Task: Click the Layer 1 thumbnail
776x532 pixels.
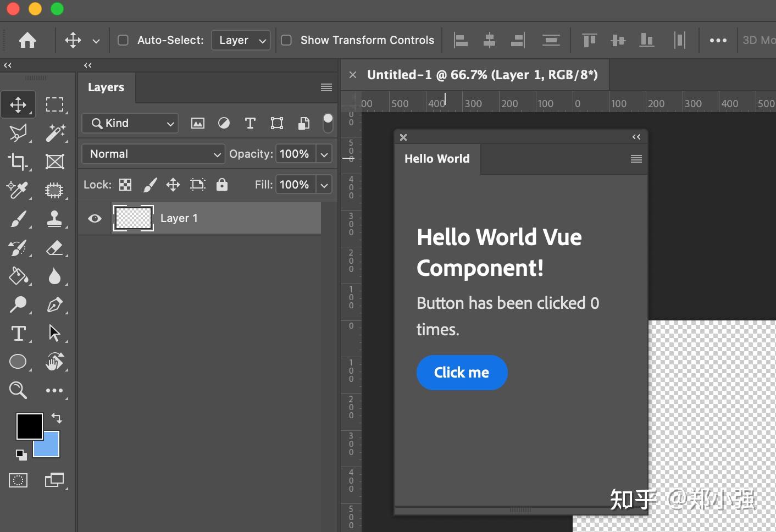Action: coord(133,218)
